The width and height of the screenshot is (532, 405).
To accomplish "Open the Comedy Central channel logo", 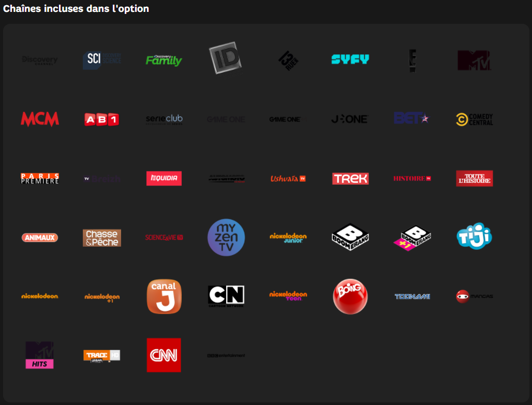I will 475,119.
